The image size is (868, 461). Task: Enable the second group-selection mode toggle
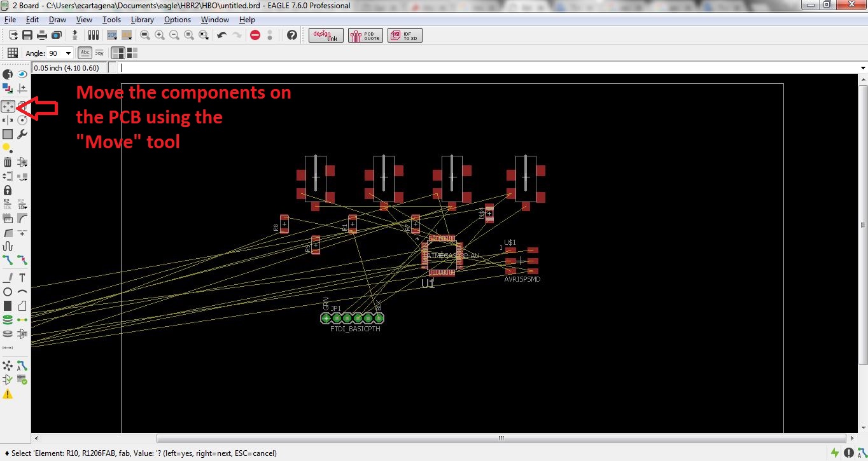132,53
